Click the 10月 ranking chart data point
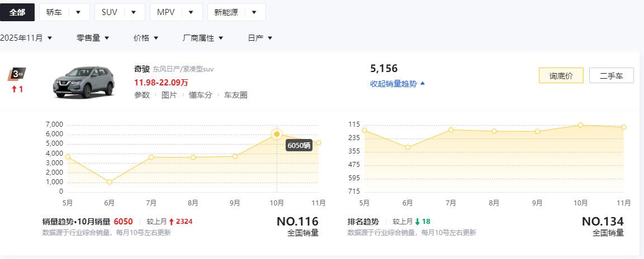The width and height of the screenshot is (644, 259). point(580,125)
